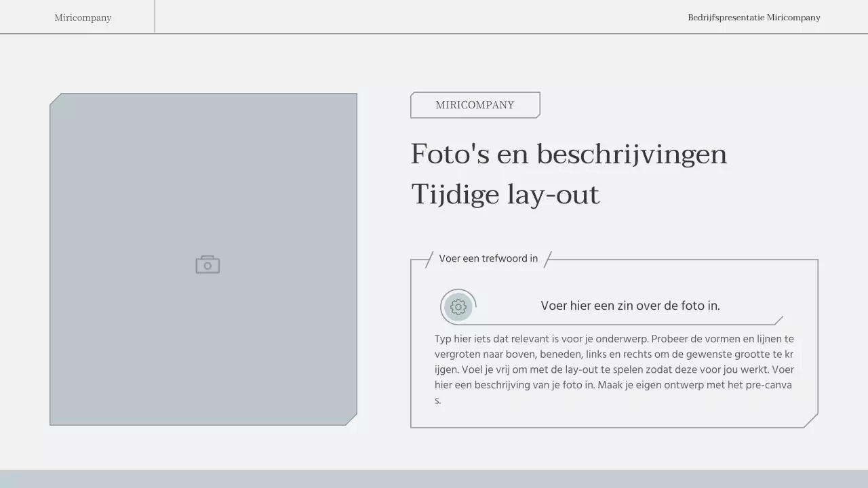Screen dimensions: 868x488
Task: Select the MIRICOMPANY badge label
Action: click(475, 104)
